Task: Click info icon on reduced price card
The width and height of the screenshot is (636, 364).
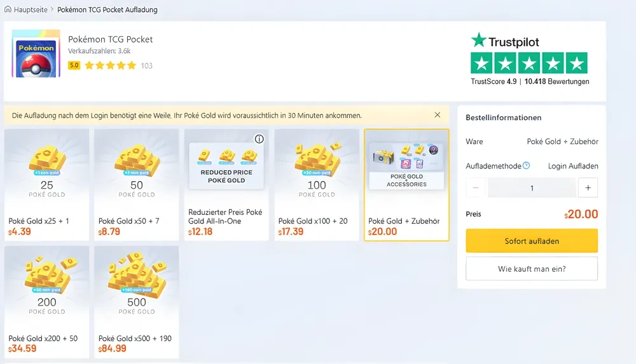Action: pos(259,139)
